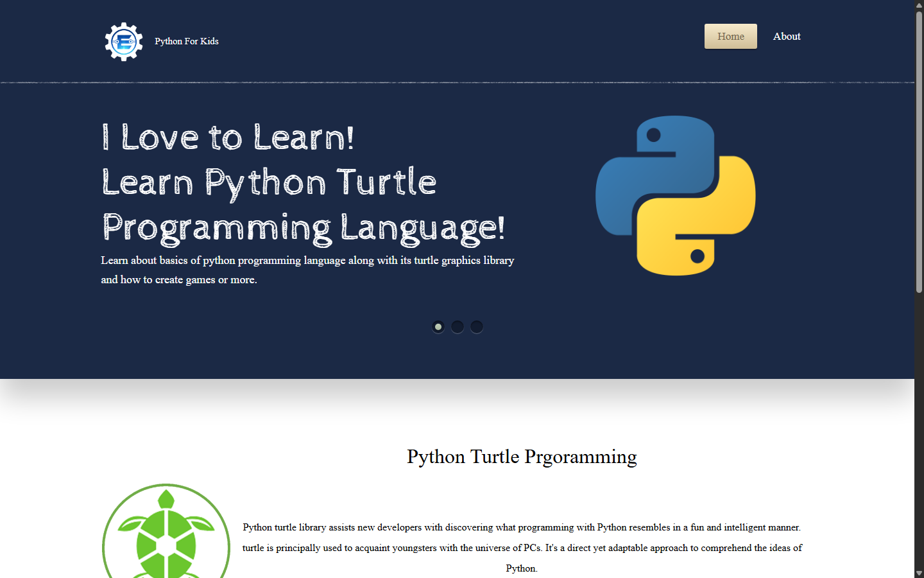The width and height of the screenshot is (924, 578).
Task: Click the gear logo icon in header
Action: pyautogui.click(x=123, y=42)
